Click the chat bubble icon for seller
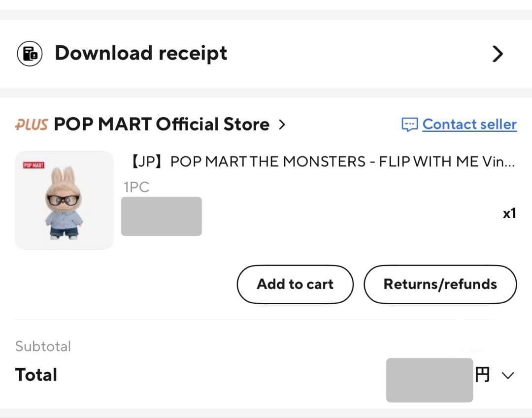532x418 pixels. click(x=409, y=125)
